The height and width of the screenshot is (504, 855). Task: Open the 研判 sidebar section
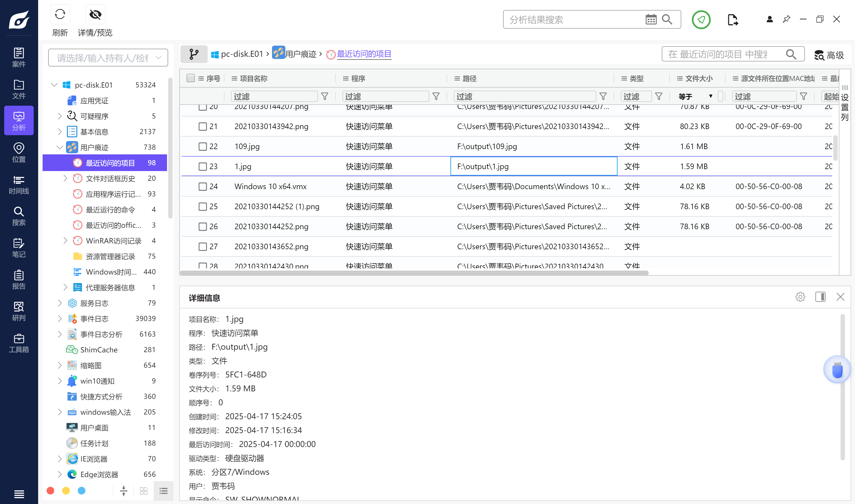pyautogui.click(x=19, y=311)
